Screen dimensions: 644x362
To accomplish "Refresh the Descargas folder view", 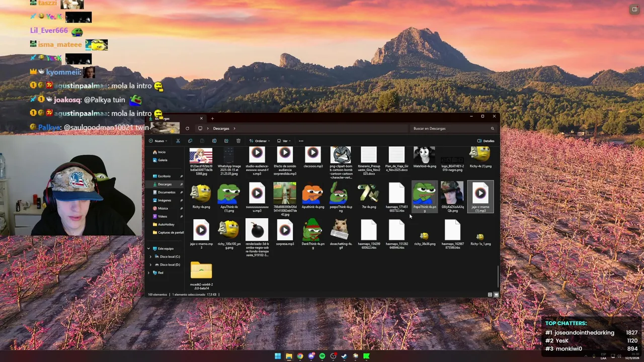I will point(187,128).
